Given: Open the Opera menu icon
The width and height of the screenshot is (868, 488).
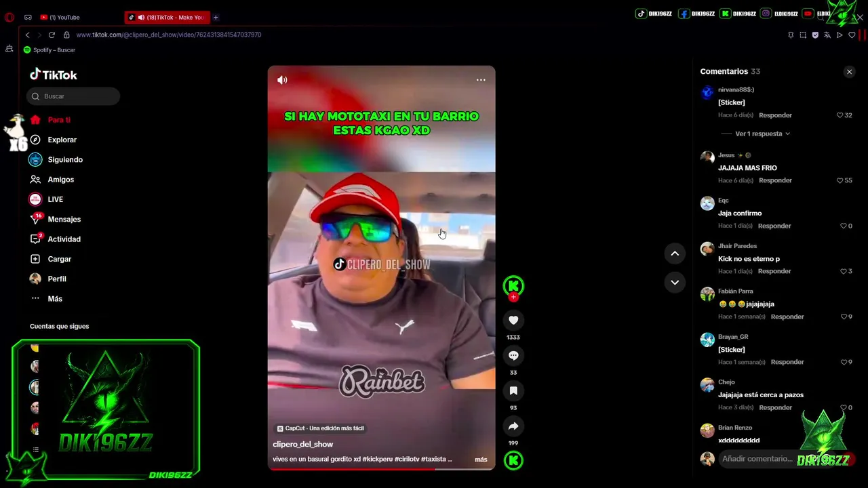Looking at the screenshot, I should 9,17.
